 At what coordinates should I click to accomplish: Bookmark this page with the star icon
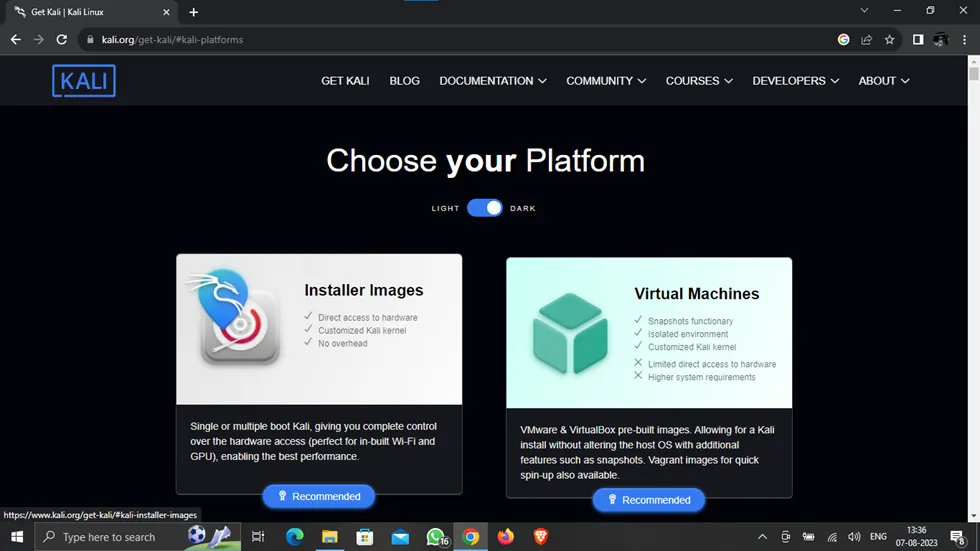pos(889,39)
